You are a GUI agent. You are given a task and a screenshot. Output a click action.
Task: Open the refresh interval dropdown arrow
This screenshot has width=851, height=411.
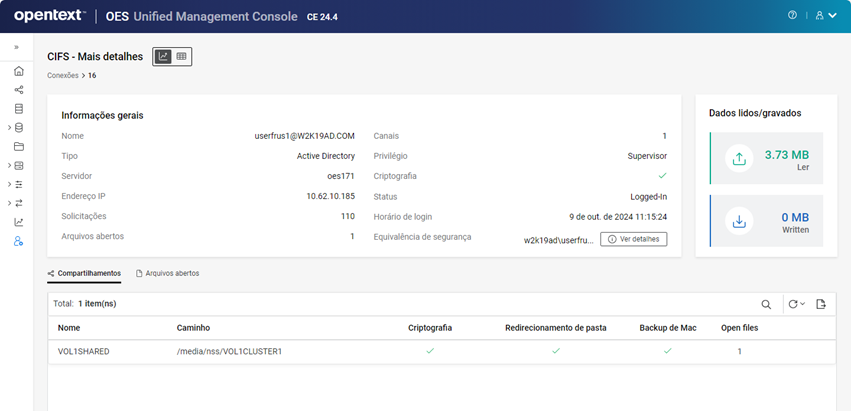803,304
